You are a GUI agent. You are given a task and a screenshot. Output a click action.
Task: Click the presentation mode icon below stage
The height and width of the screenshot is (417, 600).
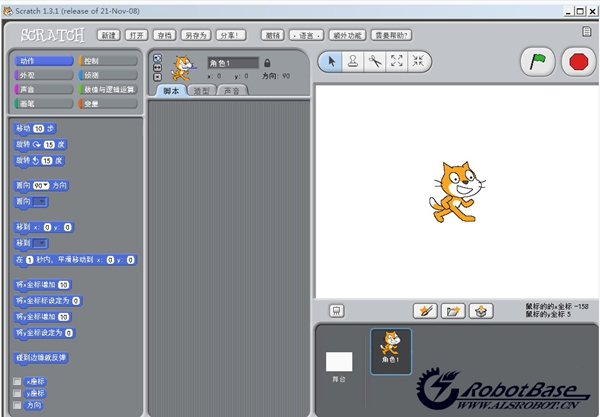pyautogui.click(x=337, y=311)
